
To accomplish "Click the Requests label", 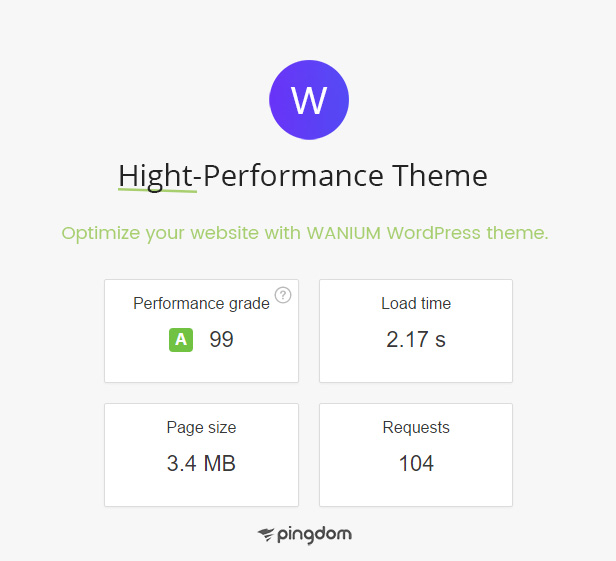I will tap(416, 428).
